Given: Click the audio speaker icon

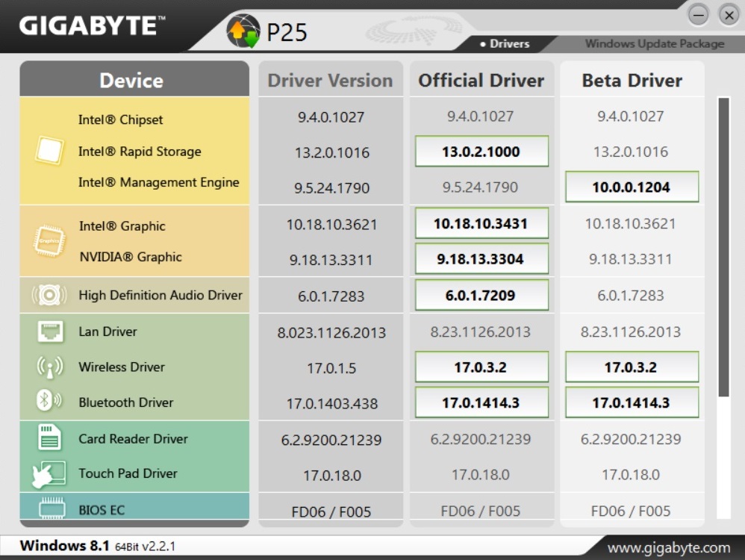Looking at the screenshot, I should (49, 295).
